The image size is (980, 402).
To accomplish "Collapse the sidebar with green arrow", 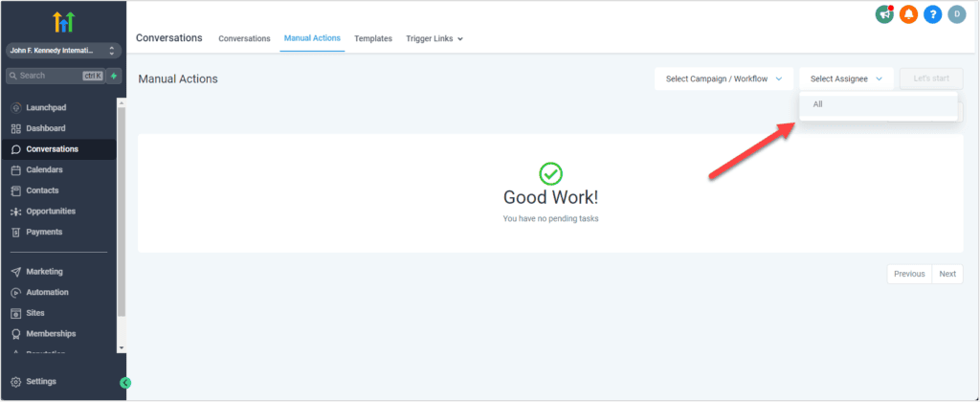I will (125, 383).
